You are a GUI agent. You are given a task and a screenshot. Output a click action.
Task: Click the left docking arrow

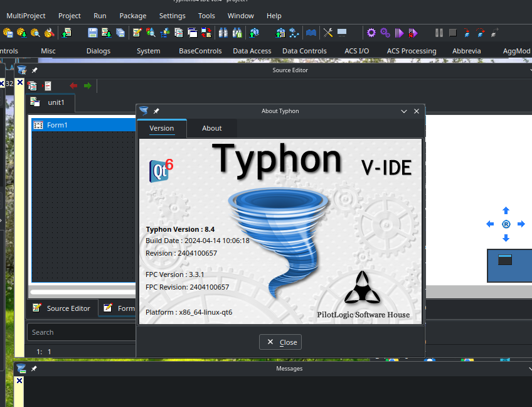click(490, 224)
